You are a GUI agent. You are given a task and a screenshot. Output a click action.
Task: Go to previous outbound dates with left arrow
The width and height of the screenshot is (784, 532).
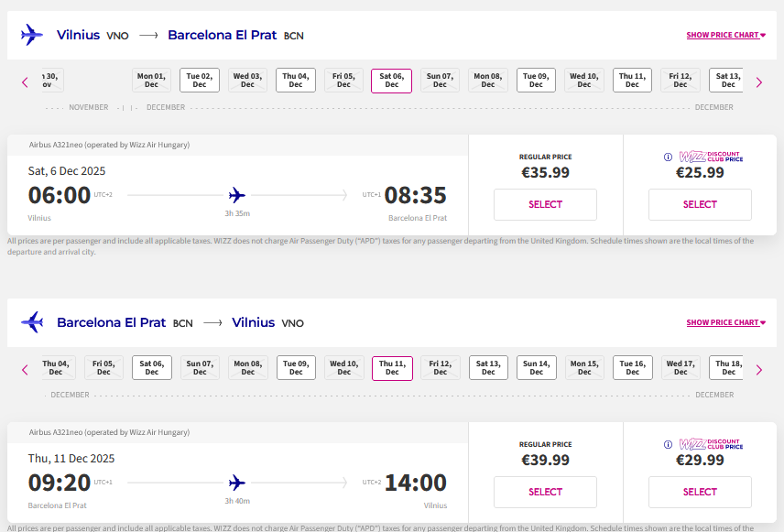pyautogui.click(x=26, y=82)
